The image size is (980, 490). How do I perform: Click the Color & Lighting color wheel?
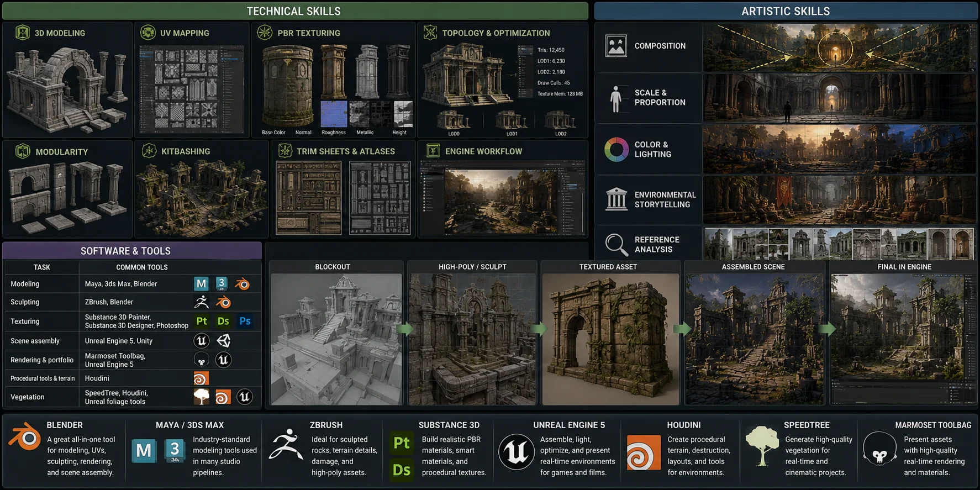[617, 149]
